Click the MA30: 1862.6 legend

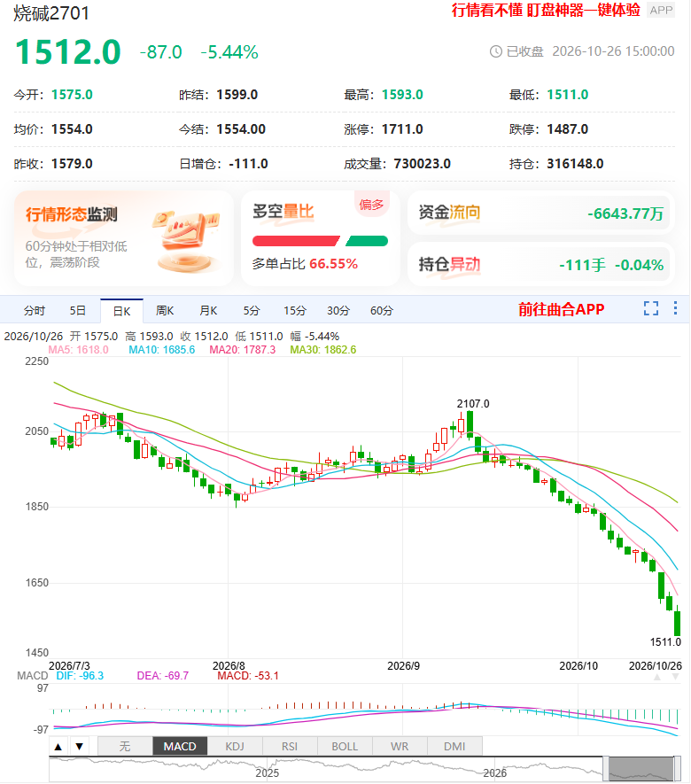(323, 350)
